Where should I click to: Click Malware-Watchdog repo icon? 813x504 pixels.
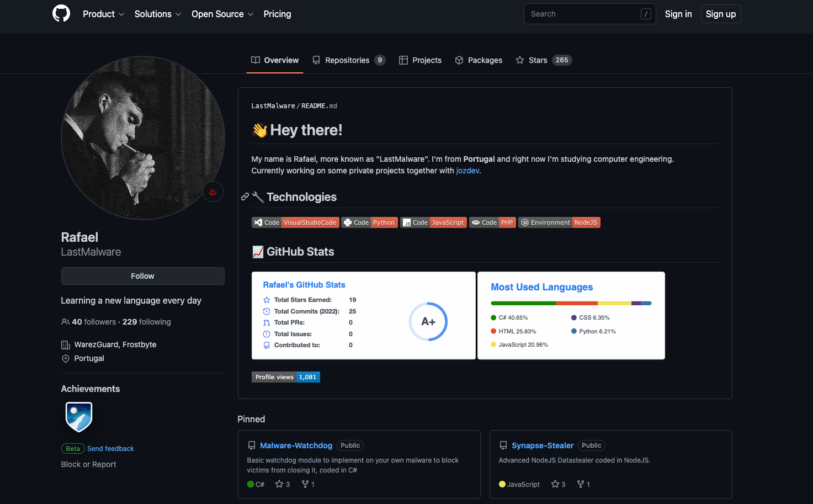pyautogui.click(x=252, y=445)
